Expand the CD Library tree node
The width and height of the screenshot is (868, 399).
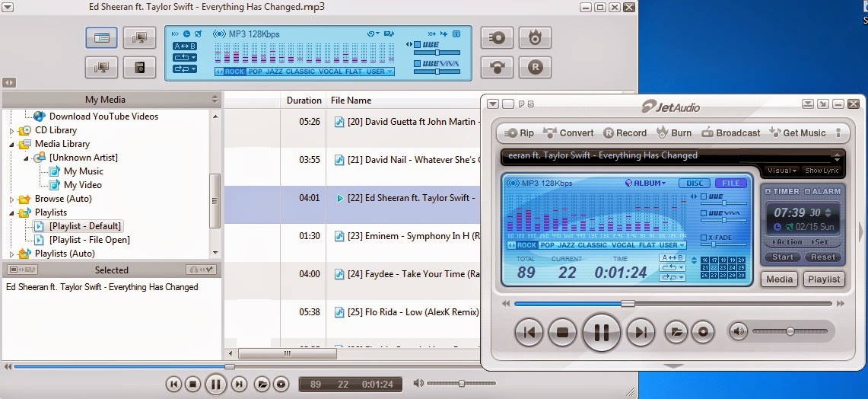11,131
